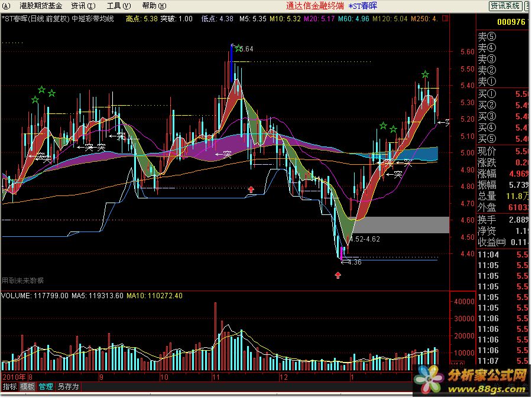Click the 换手 row
This screenshot has width=532, height=398.
[x=503, y=220]
